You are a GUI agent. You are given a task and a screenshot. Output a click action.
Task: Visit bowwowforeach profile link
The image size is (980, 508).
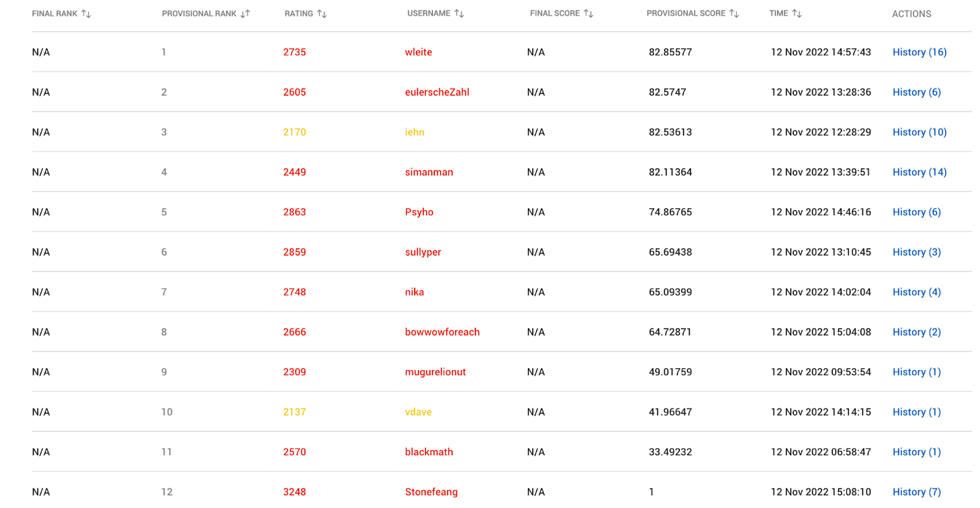pos(442,332)
